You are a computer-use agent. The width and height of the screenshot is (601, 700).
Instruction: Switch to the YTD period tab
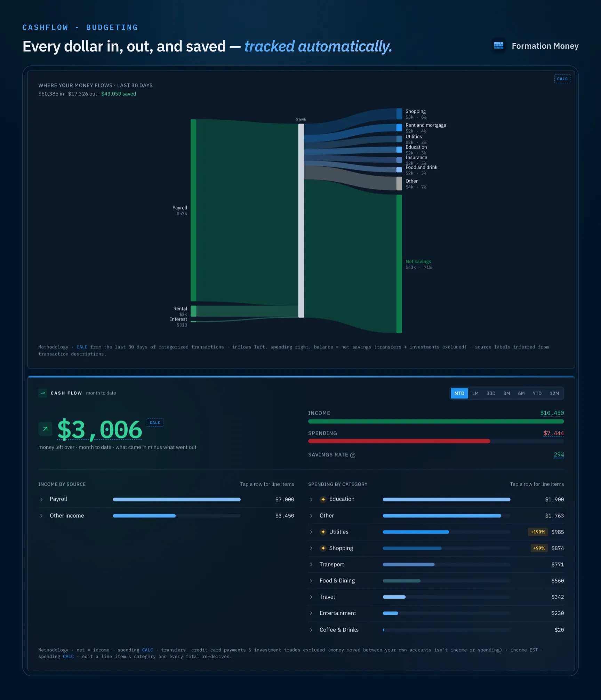click(537, 393)
